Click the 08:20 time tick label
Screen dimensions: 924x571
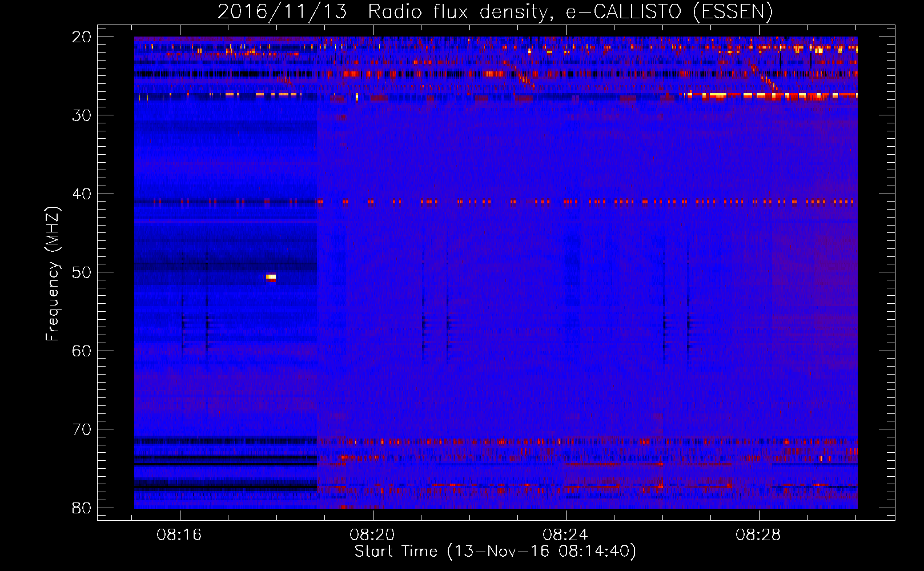(372, 535)
